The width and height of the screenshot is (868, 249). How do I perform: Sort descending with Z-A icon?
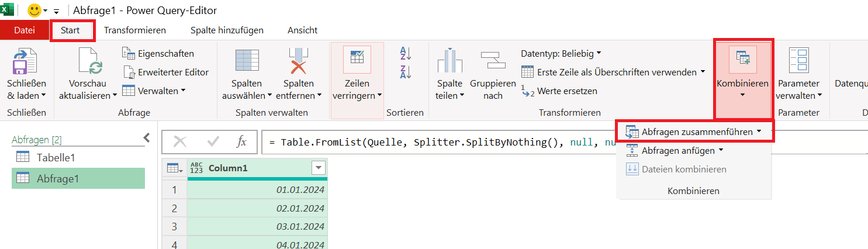pyautogui.click(x=406, y=72)
